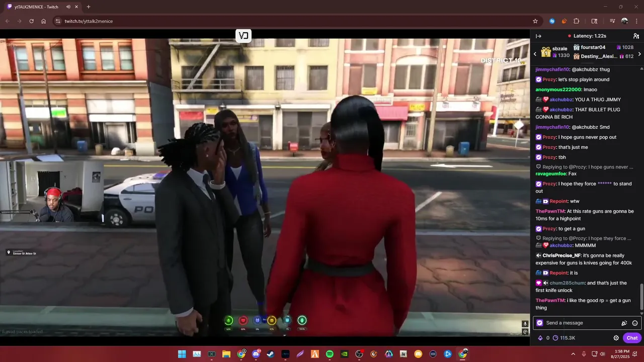Open taskbar microphone indicator
Viewport: 644px width, 362px height.
click(584, 354)
